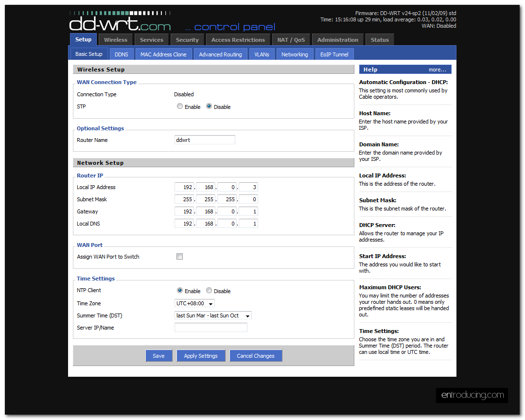Viewport: 525px width, 420px height.
Task: Select the Basic Setup sub-tab
Action: coord(89,54)
